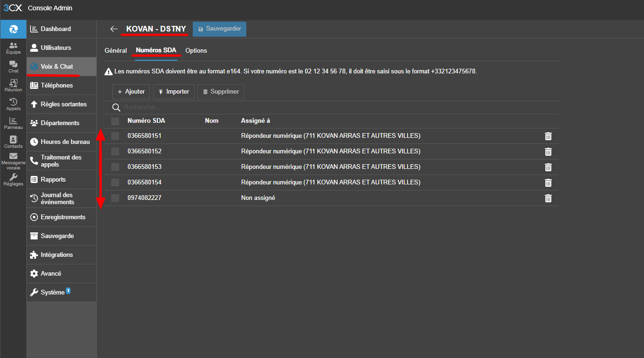
Task: Click the search magnifier icon
Action: pyautogui.click(x=116, y=108)
